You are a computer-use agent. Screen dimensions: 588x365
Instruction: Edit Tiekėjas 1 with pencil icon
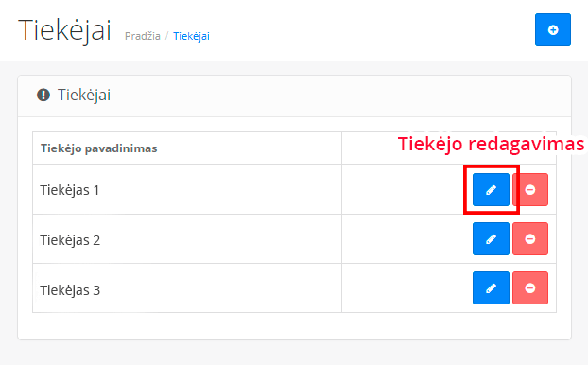point(491,189)
